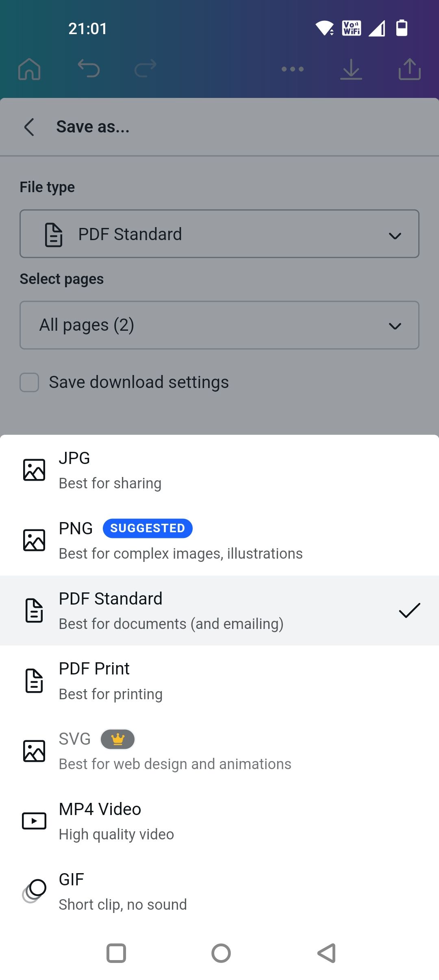Choose PDF Print option
Image resolution: width=439 pixels, height=980 pixels.
pos(219,681)
